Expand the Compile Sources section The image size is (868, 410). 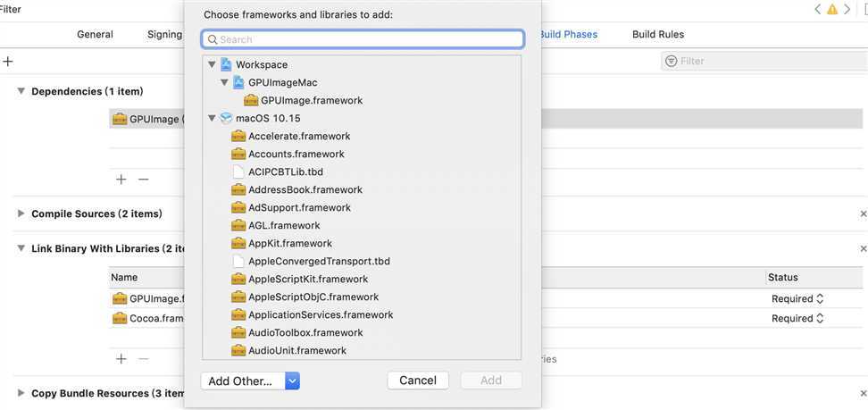tap(21, 213)
